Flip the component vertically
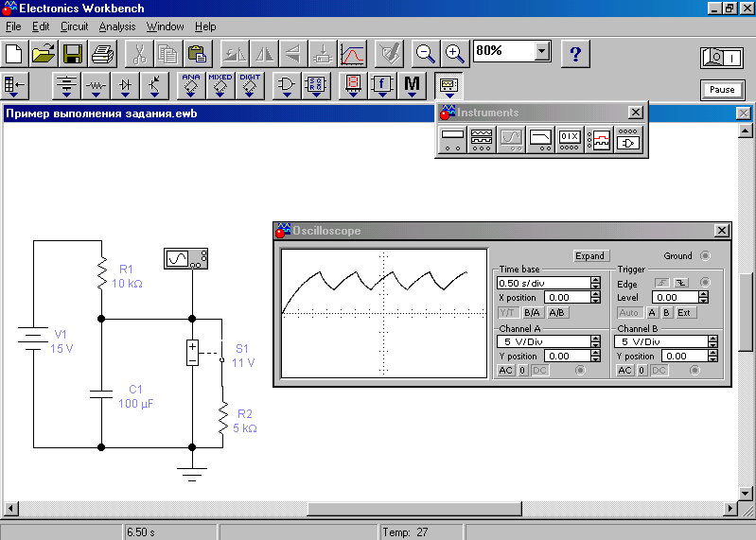 293,54
